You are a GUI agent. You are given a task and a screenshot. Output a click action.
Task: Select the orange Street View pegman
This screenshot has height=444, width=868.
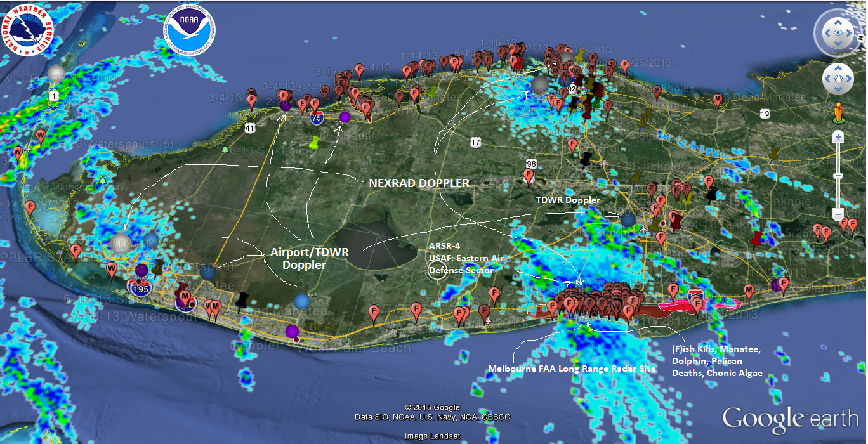838,112
